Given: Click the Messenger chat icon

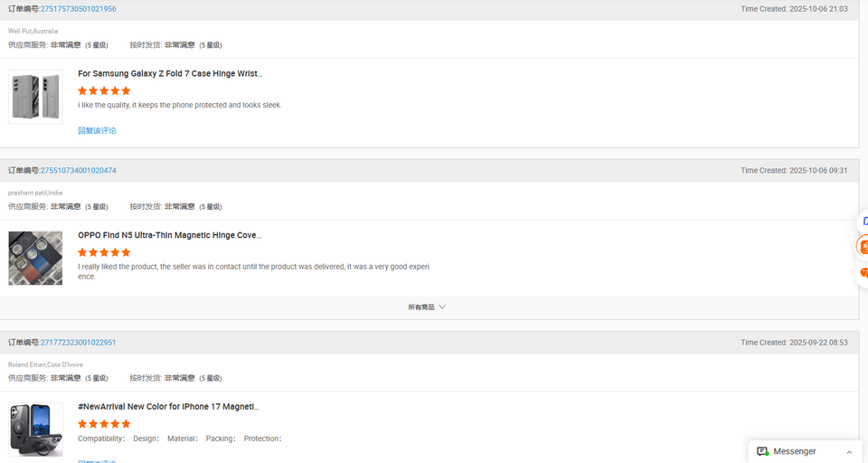Looking at the screenshot, I should pyautogui.click(x=762, y=451).
